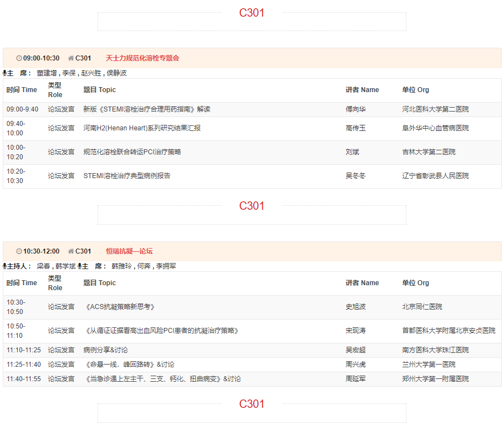Select topic 《从循证证据看高出血风险PCI患者的抗凝治疗策略》
The height and width of the screenshot is (430, 504).
click(x=161, y=331)
